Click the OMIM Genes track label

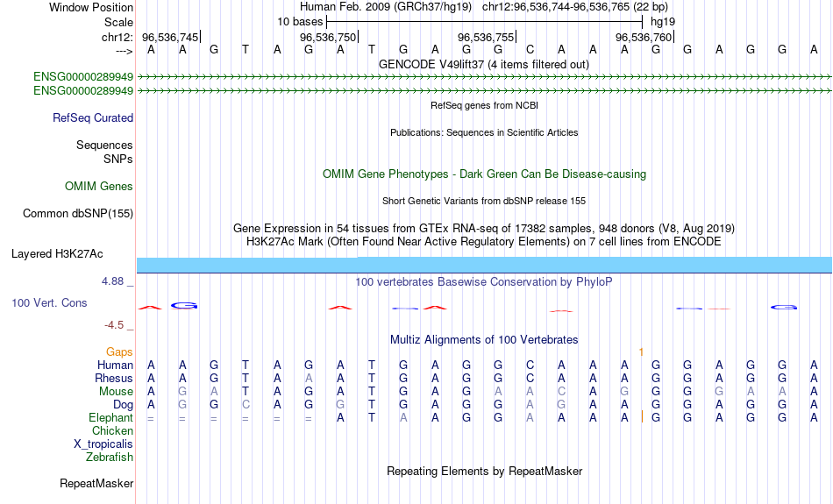tap(99, 187)
